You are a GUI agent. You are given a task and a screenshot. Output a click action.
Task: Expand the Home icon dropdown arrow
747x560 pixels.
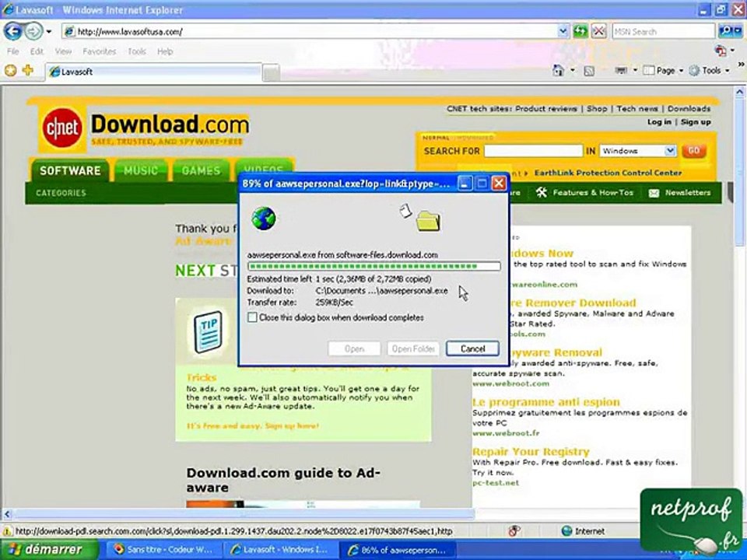pyautogui.click(x=573, y=71)
